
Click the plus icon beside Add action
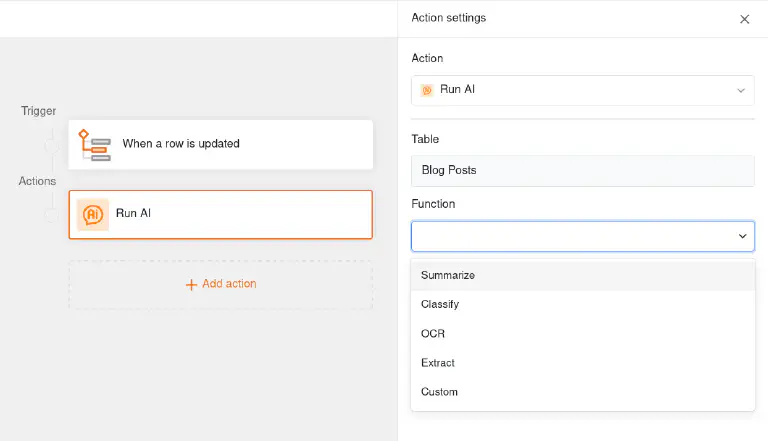(191, 284)
